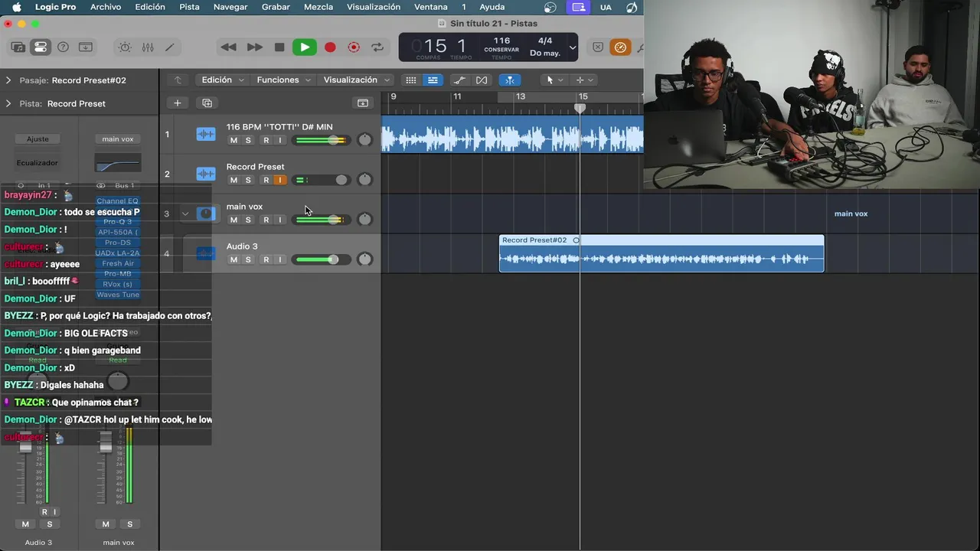Open Smart Controls dial icon
Viewport: 980px width, 551px height.
pyautogui.click(x=125, y=47)
